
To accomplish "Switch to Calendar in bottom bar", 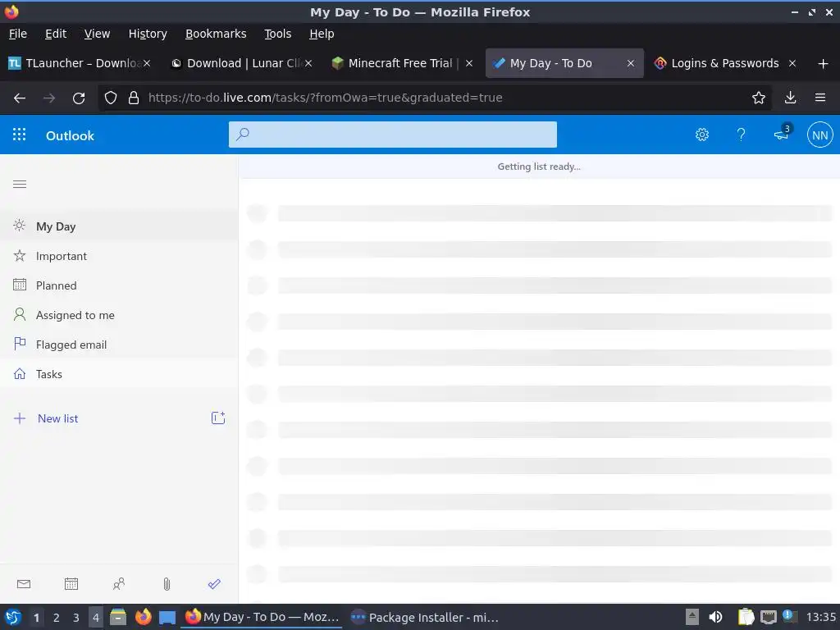I will point(71,584).
